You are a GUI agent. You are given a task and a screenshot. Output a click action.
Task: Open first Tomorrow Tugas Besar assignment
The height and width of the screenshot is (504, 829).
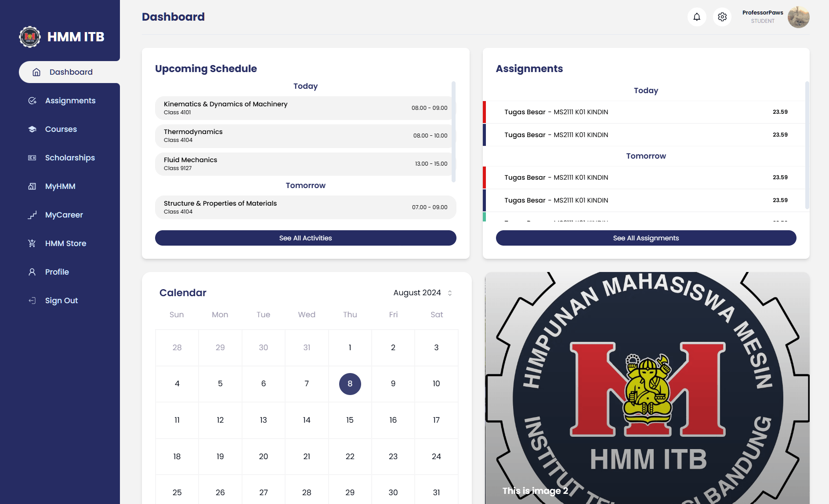644,178
